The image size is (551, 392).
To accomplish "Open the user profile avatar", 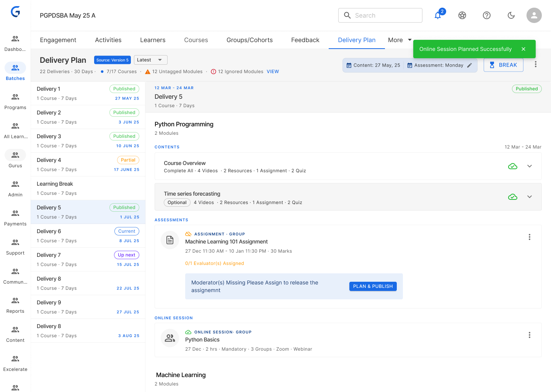I will (534, 15).
